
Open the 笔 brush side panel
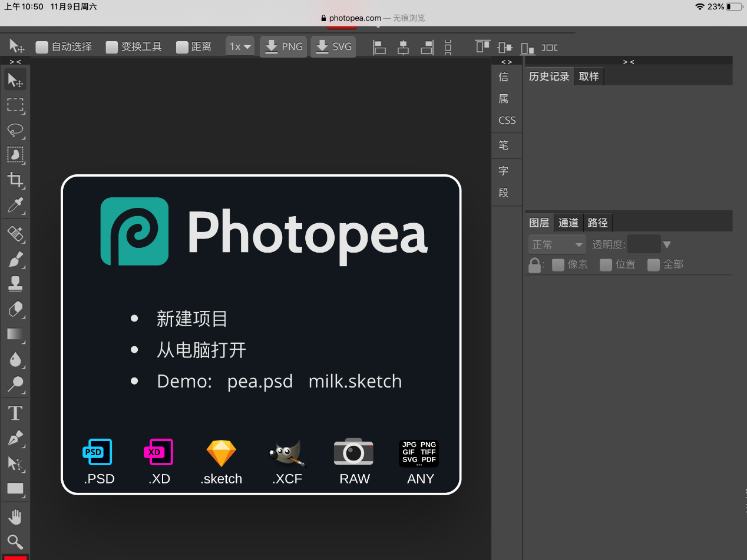pos(504,145)
